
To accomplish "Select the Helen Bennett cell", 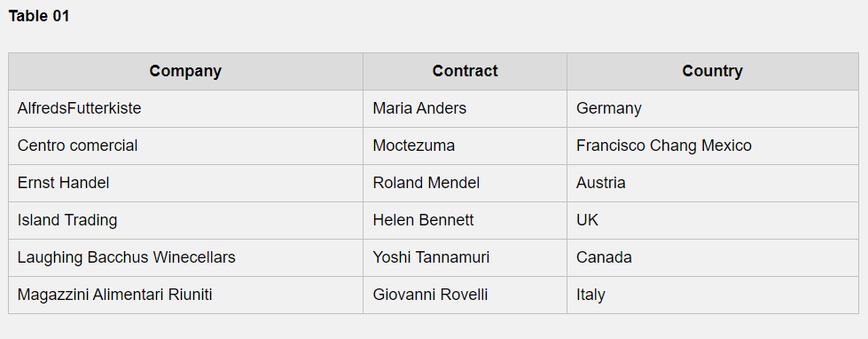I will (465, 220).
